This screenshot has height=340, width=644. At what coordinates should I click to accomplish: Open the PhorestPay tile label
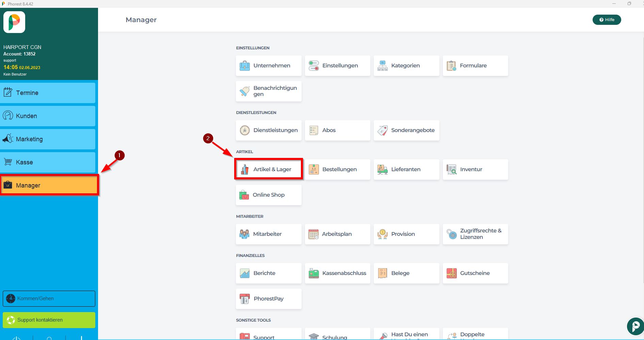click(x=269, y=299)
